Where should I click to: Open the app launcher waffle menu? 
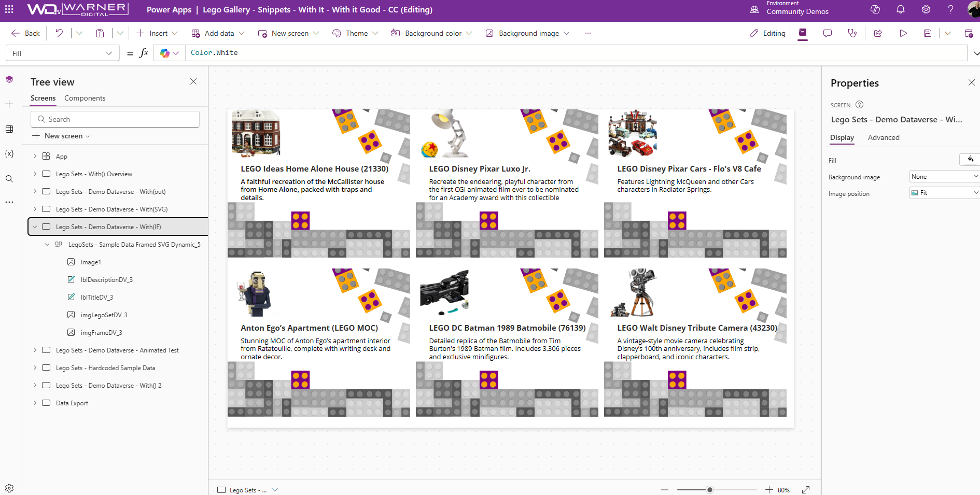click(9, 9)
